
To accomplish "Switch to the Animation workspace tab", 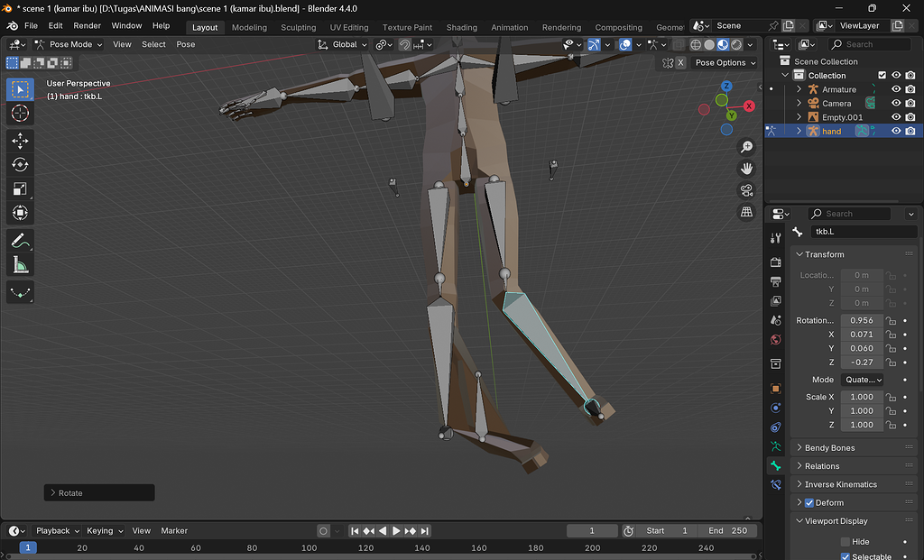I will point(510,27).
